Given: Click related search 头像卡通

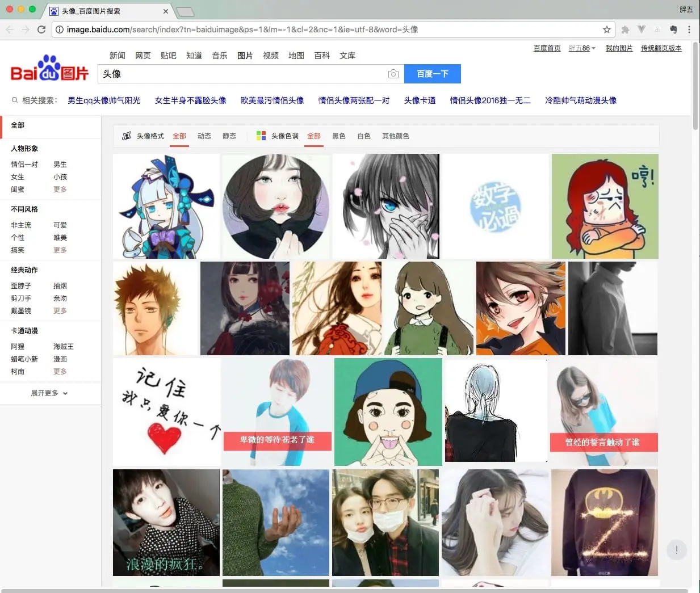Looking at the screenshot, I should coord(420,100).
